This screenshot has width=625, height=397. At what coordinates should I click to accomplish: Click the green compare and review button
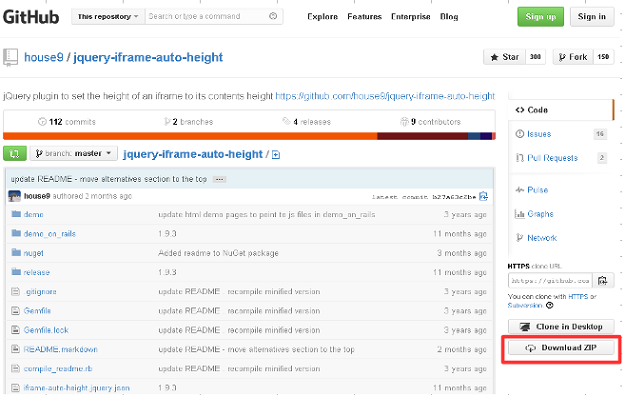click(x=15, y=153)
